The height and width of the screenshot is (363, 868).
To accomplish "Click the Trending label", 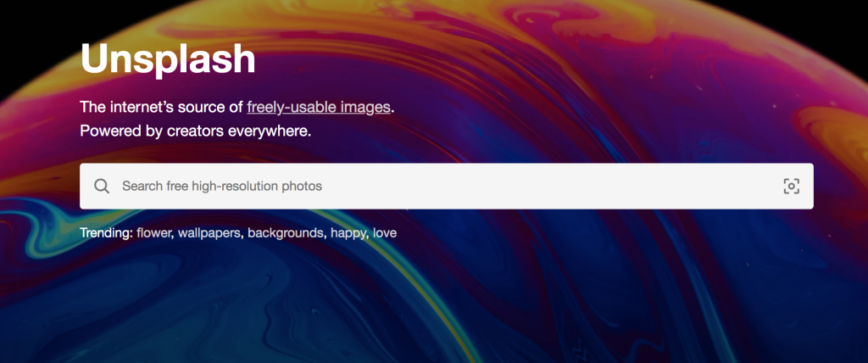I will click(106, 233).
